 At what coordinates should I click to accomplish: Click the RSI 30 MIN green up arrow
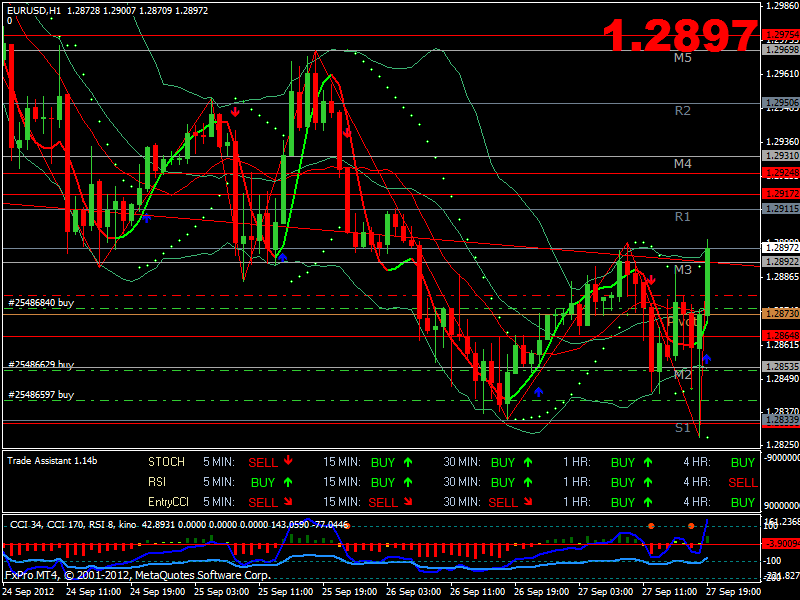coord(528,482)
